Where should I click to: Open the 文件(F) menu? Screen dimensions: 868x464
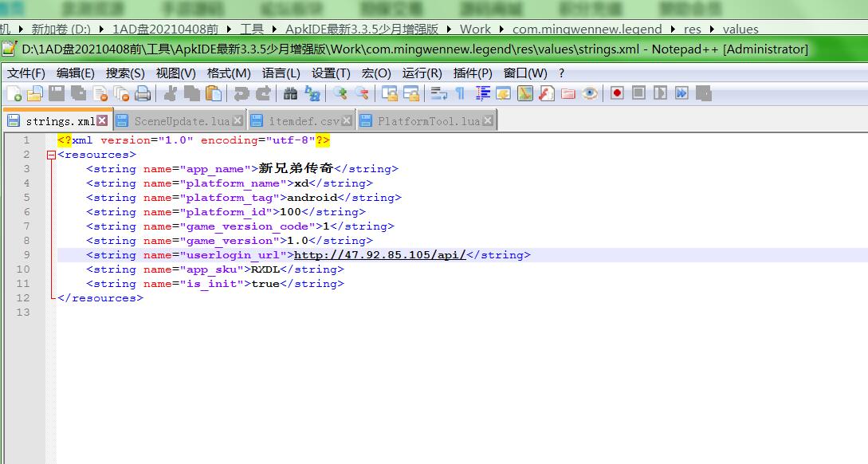(x=26, y=73)
